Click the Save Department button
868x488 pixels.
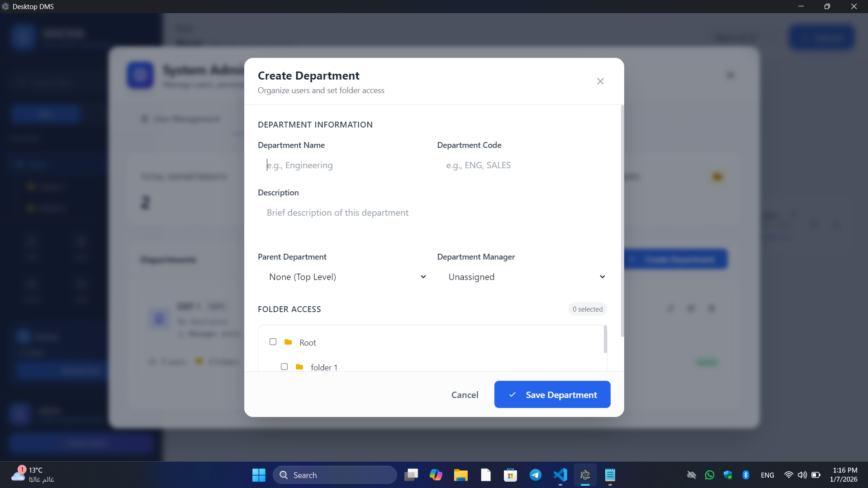[x=552, y=394]
